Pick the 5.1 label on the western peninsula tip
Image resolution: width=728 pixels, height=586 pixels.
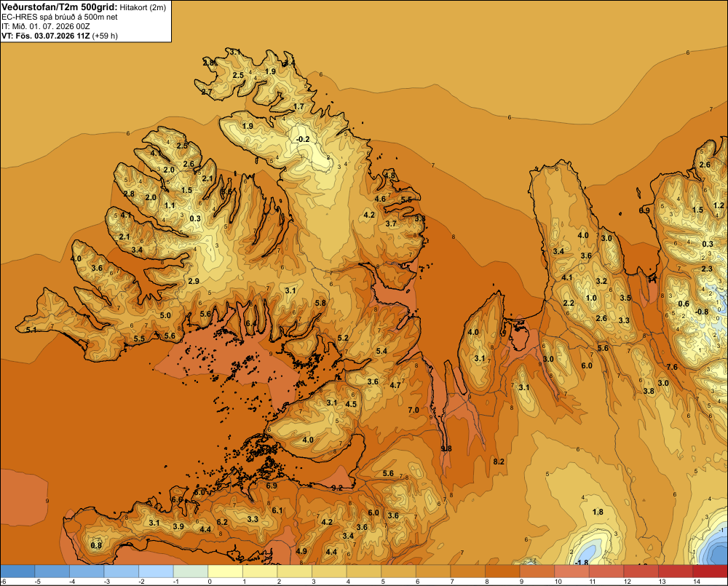[31, 330]
